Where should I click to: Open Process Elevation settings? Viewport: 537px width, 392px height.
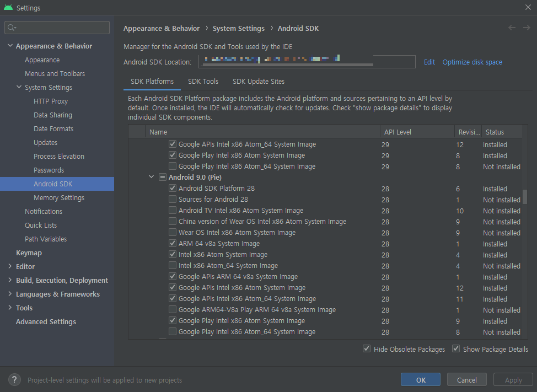coord(59,156)
